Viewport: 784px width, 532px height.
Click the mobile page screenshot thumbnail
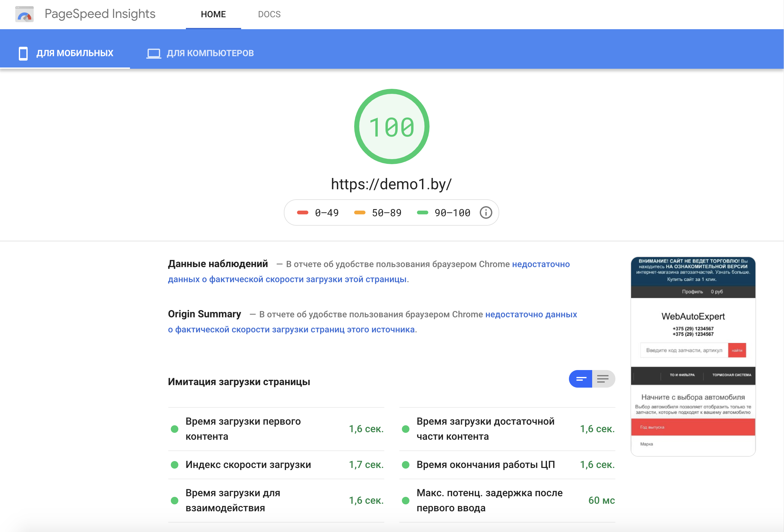[693, 356]
